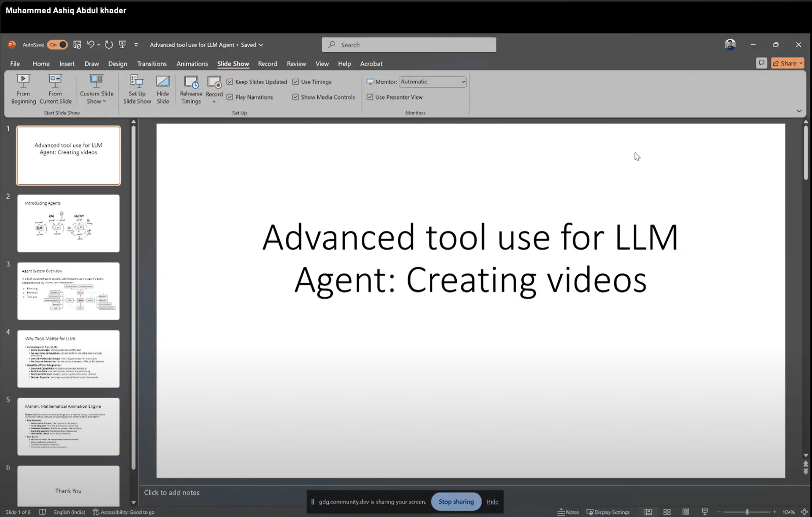Screen dimensions: 812x517
Task: Uncheck Use Presenter View
Action: (370, 97)
